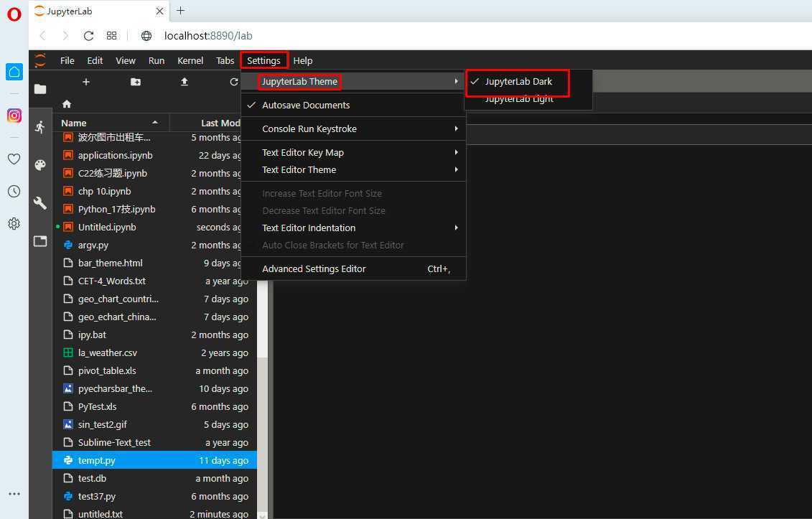Go back in browser history
The height and width of the screenshot is (519, 812).
(x=42, y=36)
